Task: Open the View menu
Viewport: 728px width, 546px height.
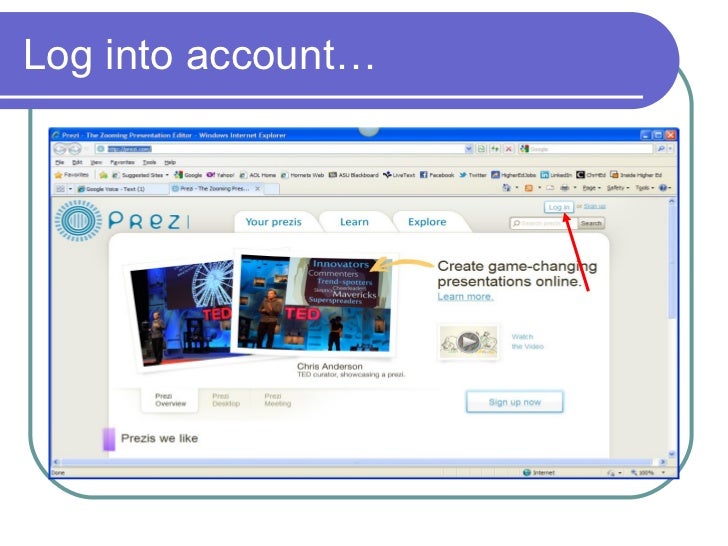Action: [96, 162]
